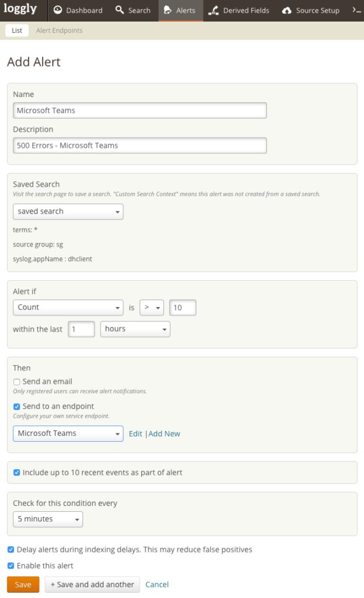Click the Loggly logo

coord(20,10)
